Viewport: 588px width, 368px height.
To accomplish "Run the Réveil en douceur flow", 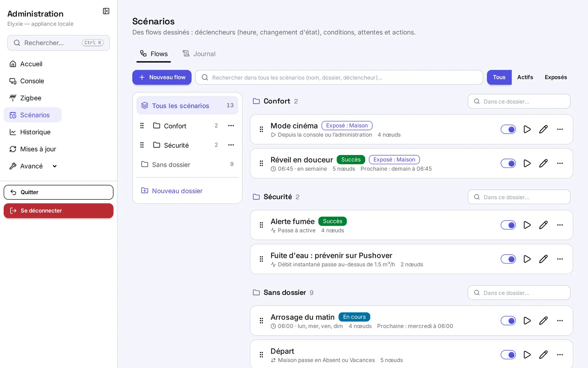I will coord(527,163).
